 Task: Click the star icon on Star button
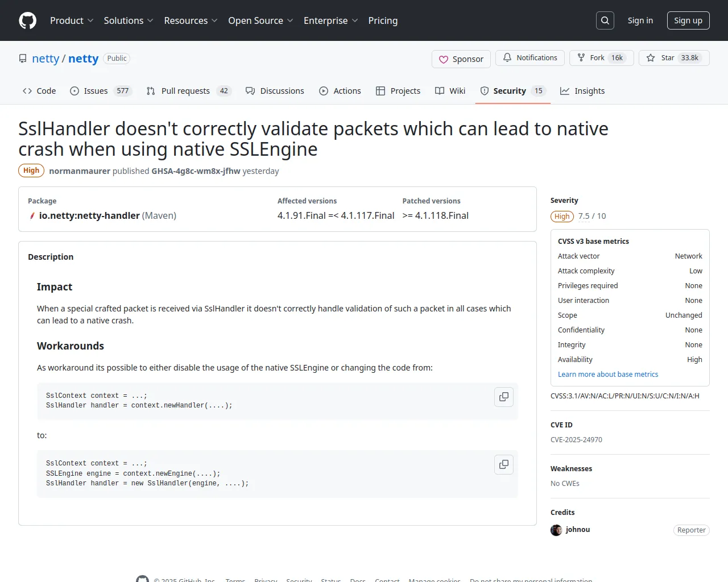point(651,57)
